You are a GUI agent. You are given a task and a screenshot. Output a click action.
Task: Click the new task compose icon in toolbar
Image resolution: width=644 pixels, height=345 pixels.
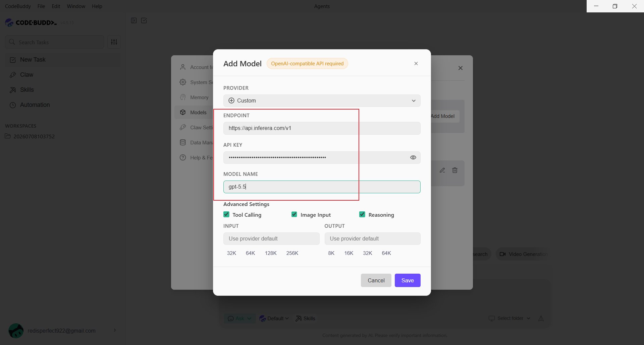point(144,20)
